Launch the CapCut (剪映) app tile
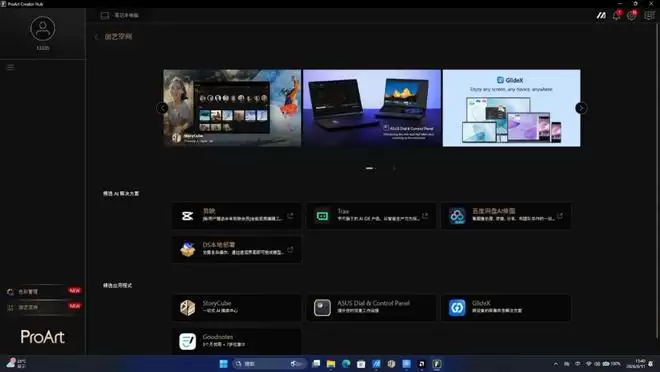Screen dimensions: 660x372 pos(237,216)
